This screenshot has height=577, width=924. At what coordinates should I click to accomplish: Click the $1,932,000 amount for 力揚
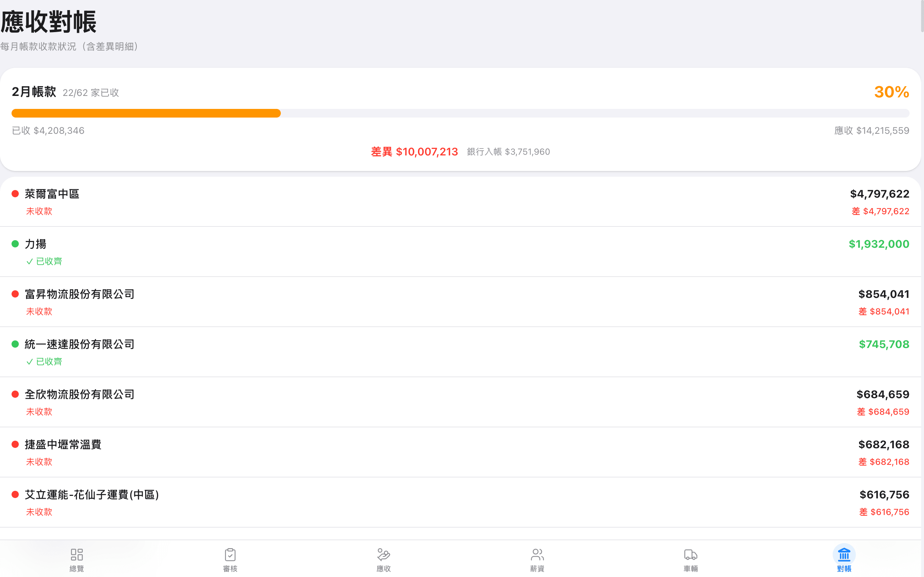pos(879,244)
